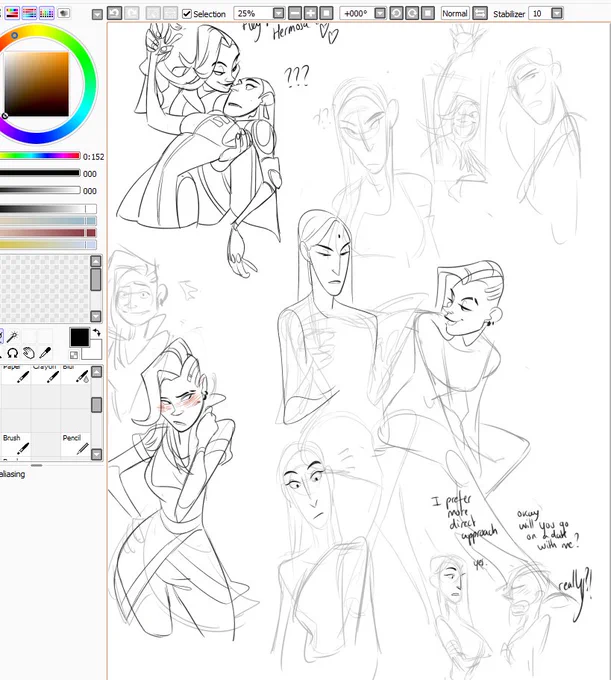Reset the view rotation
The width and height of the screenshot is (611, 680).
[x=428, y=13]
